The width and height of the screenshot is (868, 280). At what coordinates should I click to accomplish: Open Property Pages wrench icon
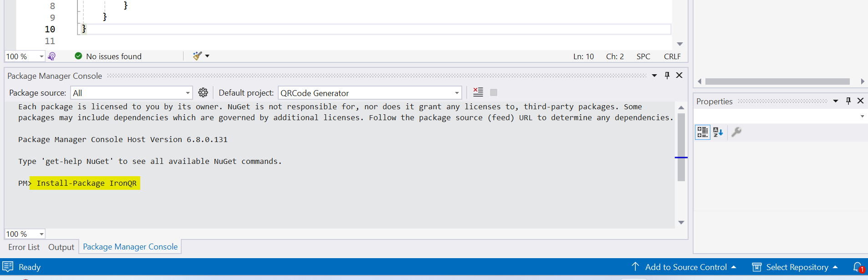[736, 132]
